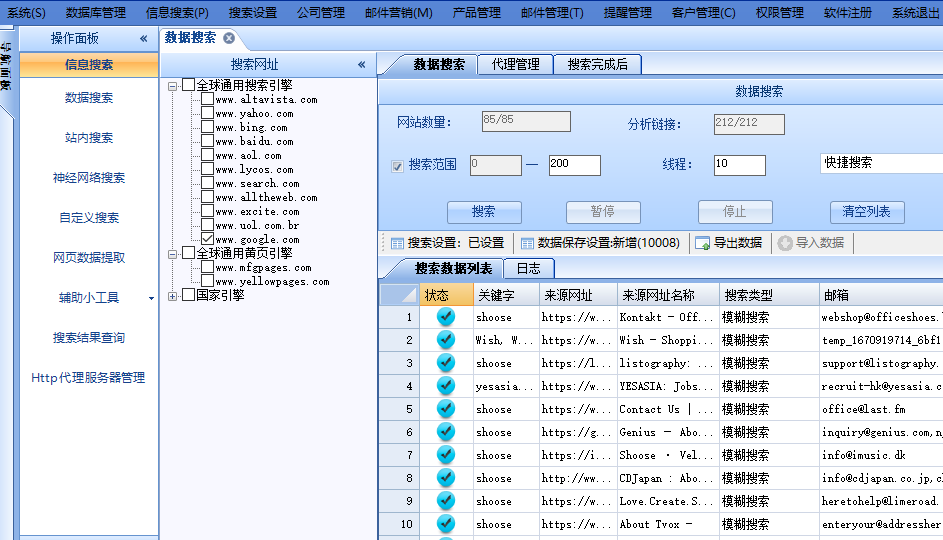The height and width of the screenshot is (540, 943).
Task: Click the 邮箱 column header
Action: click(881, 295)
